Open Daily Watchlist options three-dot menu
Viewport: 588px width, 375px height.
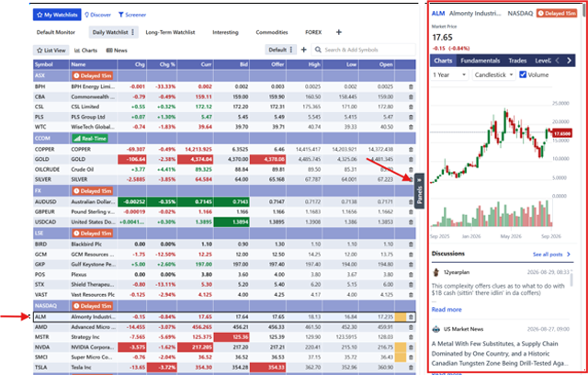132,32
